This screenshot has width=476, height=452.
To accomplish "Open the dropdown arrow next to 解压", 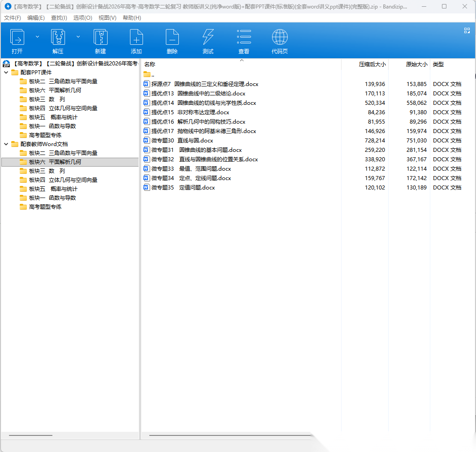I will (78, 37).
